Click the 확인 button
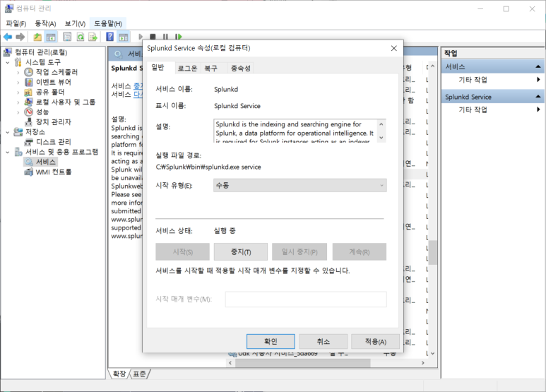The height and width of the screenshot is (392, 546). pyautogui.click(x=271, y=342)
